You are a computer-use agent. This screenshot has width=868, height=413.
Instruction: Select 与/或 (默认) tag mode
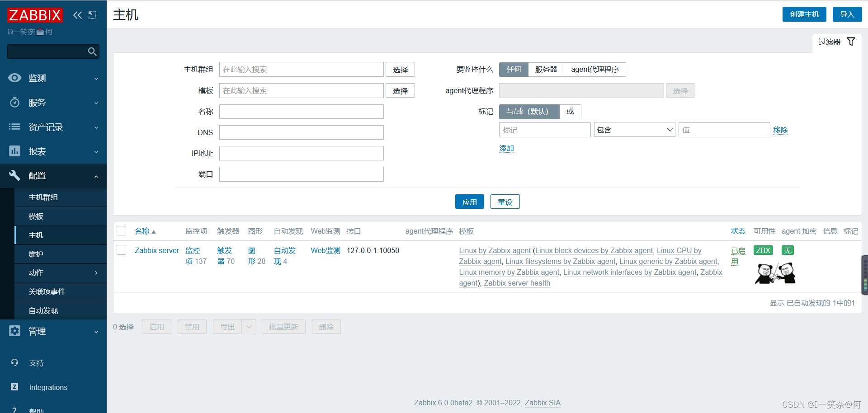[529, 112]
